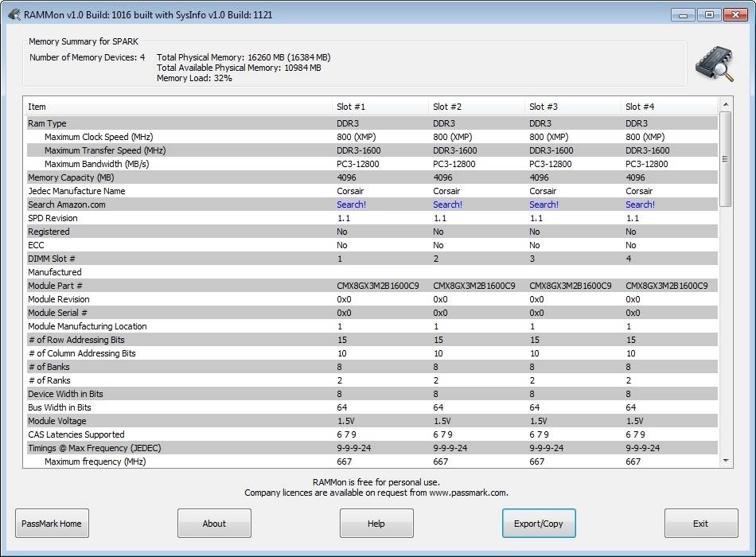Viewport: 756px width, 557px height.
Task: Click Slot #3 Corsair manufacturer value
Action: click(x=543, y=191)
